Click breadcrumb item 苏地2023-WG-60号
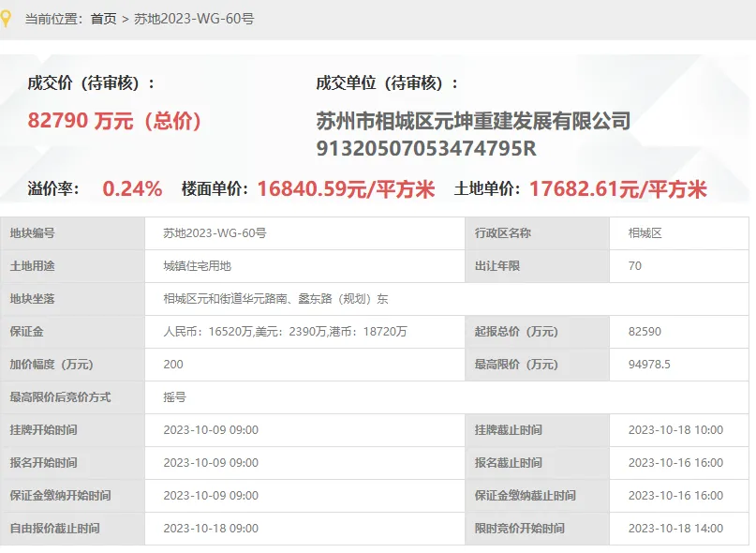Viewport: 756px width, 553px height. click(x=194, y=19)
